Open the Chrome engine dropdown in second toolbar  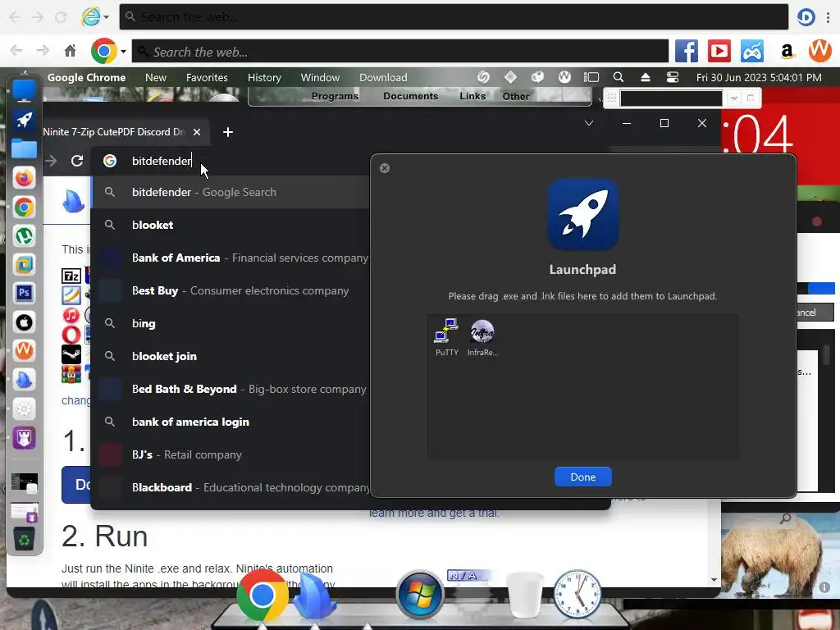coord(123,52)
